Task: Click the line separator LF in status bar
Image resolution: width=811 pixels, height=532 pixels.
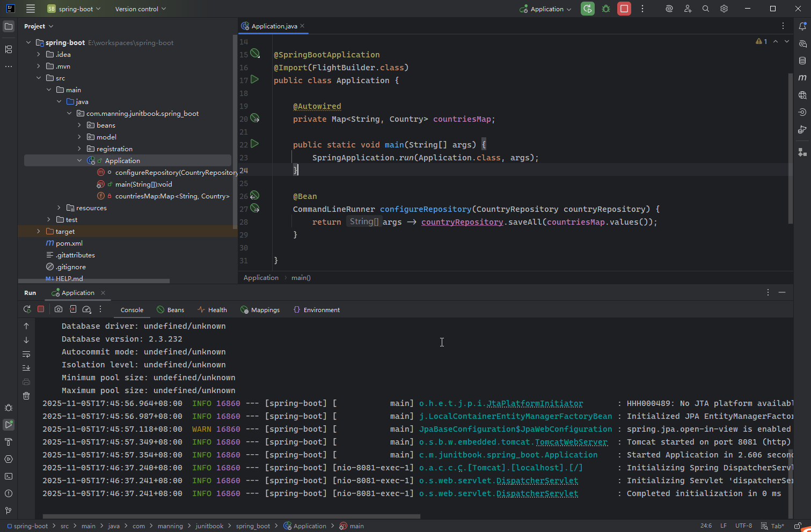Action: point(724,526)
